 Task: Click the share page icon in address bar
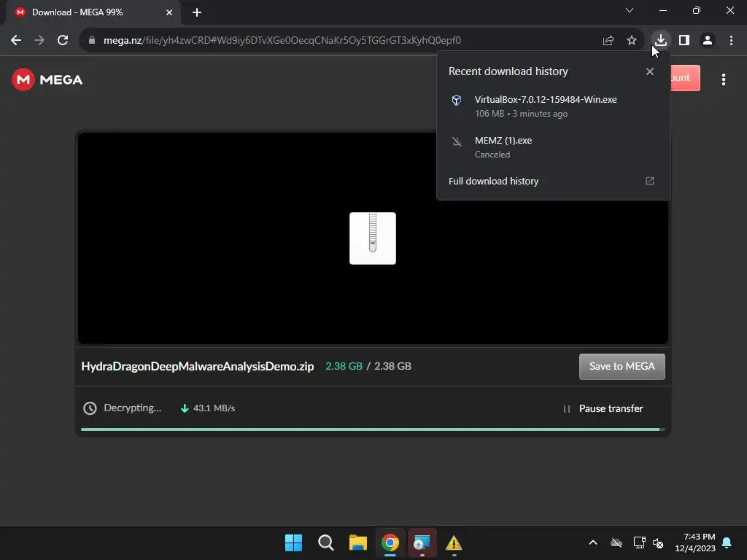coord(608,41)
